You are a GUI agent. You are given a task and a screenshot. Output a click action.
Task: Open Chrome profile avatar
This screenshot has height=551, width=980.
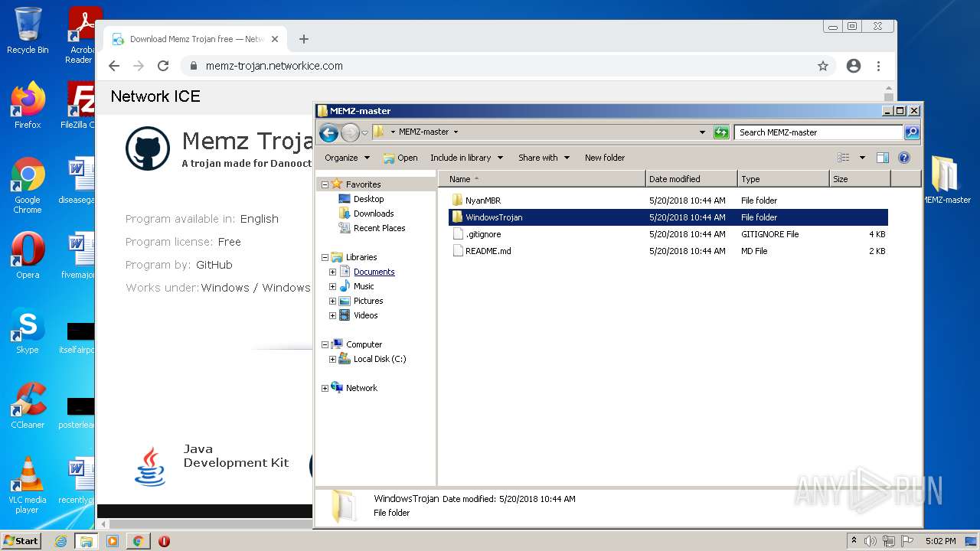point(854,66)
